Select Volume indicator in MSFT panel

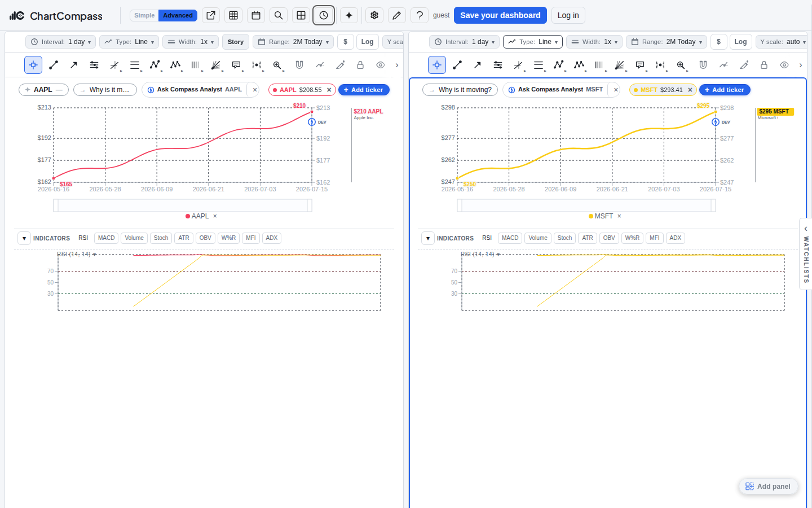pyautogui.click(x=538, y=238)
